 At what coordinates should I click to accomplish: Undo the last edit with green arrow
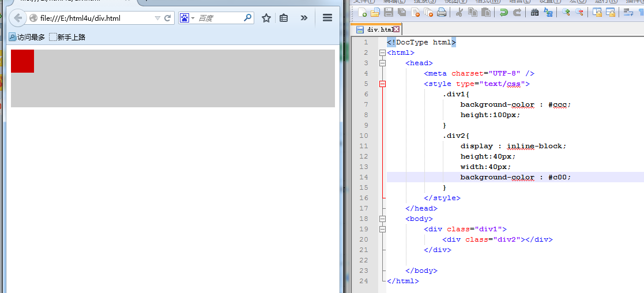tap(503, 12)
